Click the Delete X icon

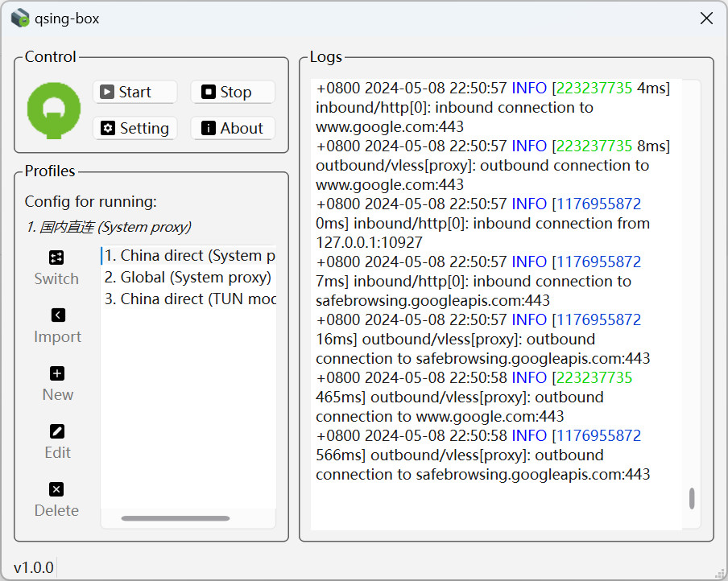pyautogui.click(x=56, y=489)
